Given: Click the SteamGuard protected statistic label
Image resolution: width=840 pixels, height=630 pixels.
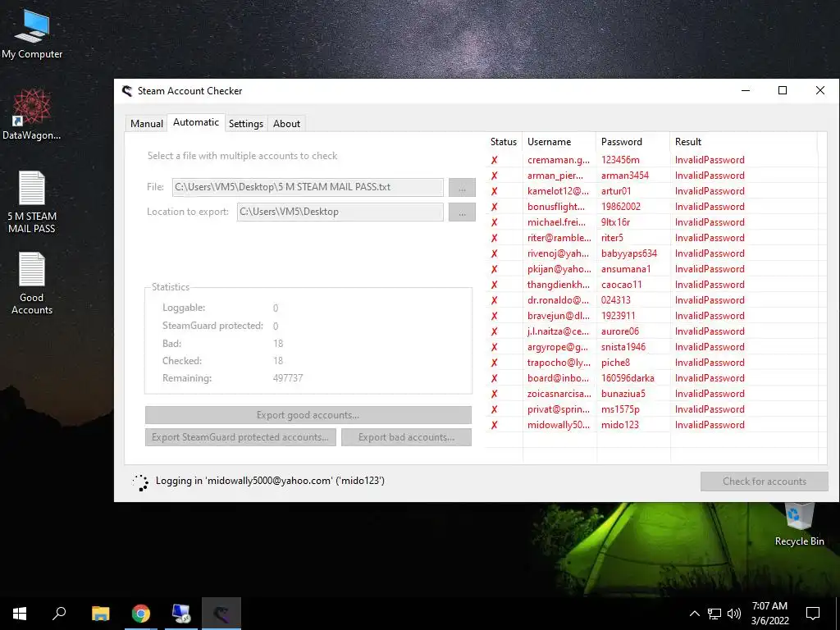Looking at the screenshot, I should click(212, 326).
